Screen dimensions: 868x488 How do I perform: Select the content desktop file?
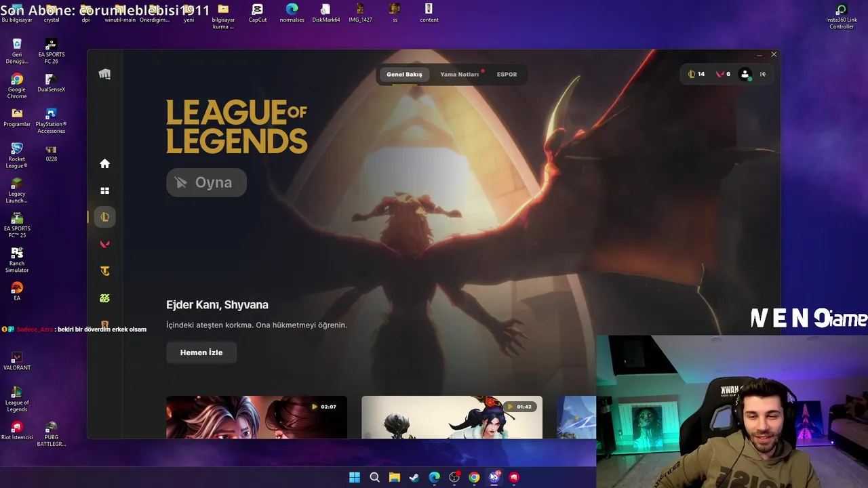click(429, 13)
